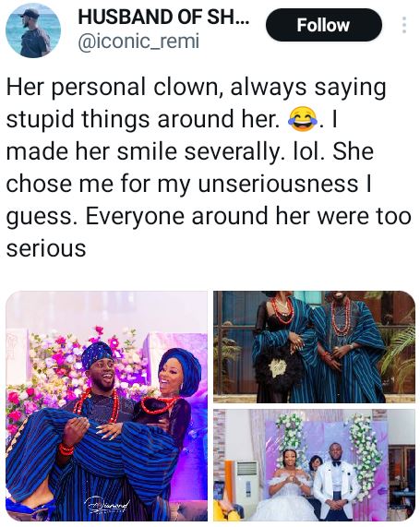This screenshot has width=420, height=527.
Task: Click the tweet text starting 'Her personal clown'
Action: point(209,167)
